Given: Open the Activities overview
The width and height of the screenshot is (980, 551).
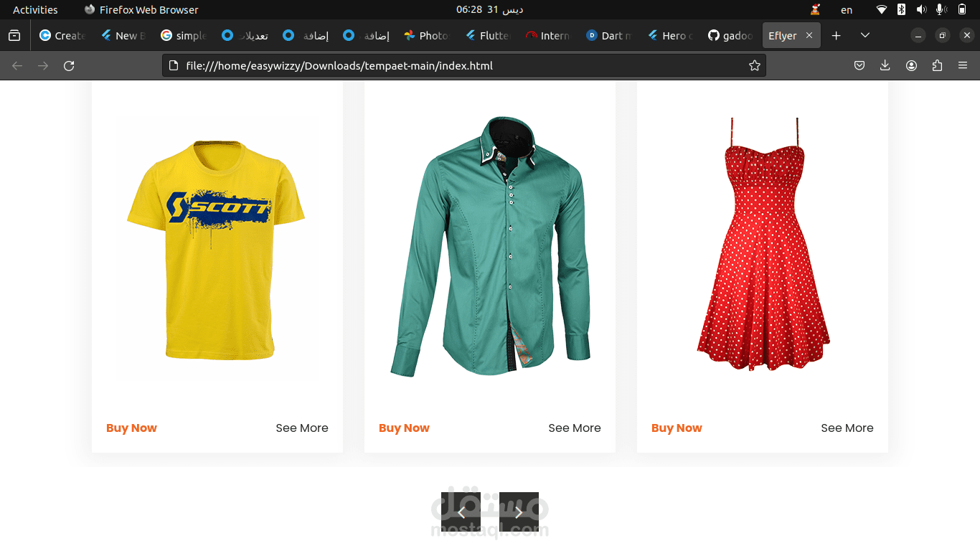Looking at the screenshot, I should tap(35, 10).
